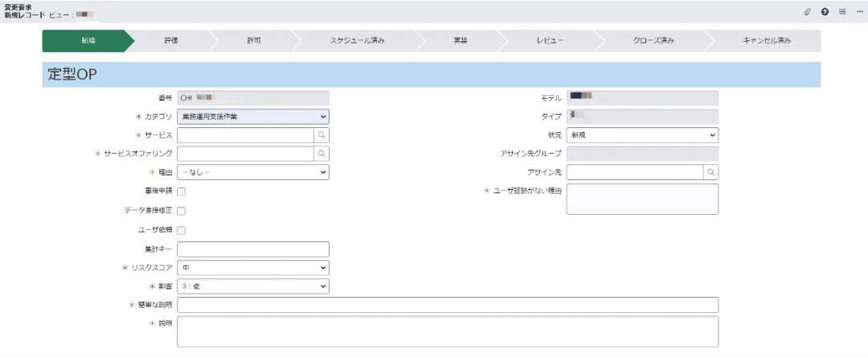Select the スケジュール済み stage

pos(357,41)
